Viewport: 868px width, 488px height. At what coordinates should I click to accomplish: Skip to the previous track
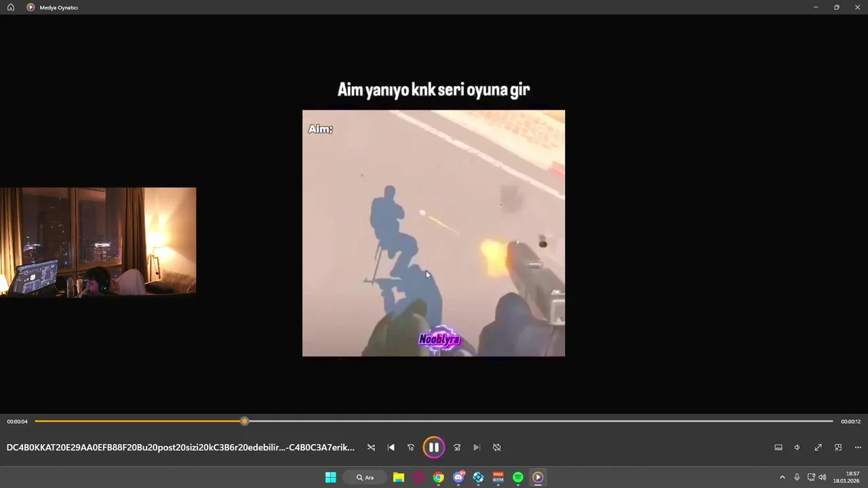pos(391,447)
